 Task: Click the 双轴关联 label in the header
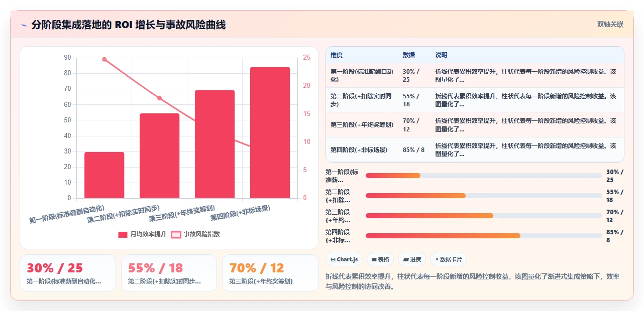pyautogui.click(x=610, y=24)
